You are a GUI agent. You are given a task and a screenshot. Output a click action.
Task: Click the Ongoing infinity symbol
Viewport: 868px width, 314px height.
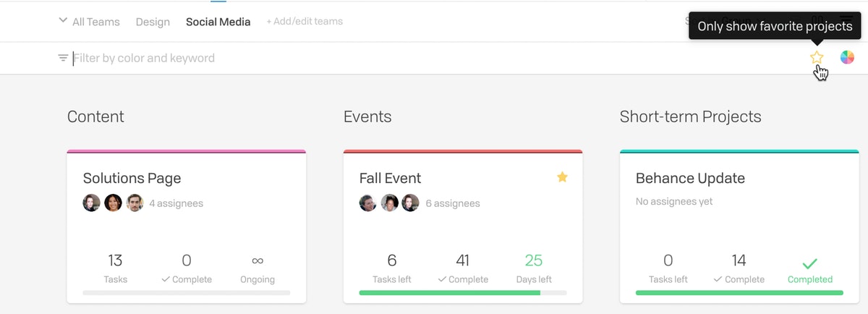258,260
